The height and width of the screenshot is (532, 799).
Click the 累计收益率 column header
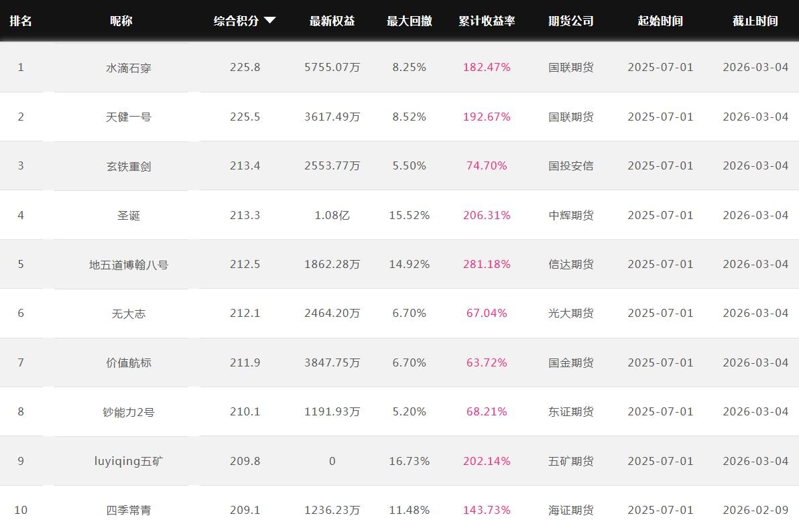pos(487,21)
